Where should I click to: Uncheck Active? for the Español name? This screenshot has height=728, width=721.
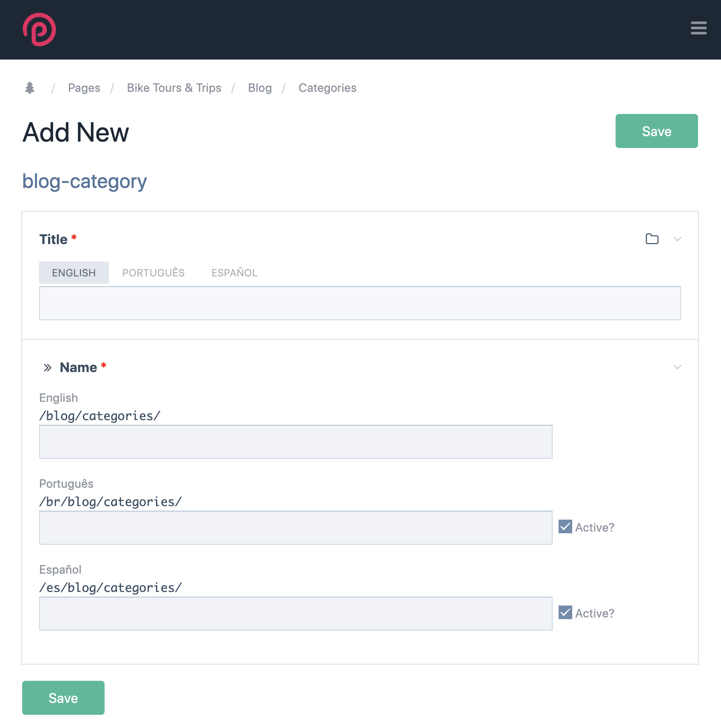click(x=565, y=613)
